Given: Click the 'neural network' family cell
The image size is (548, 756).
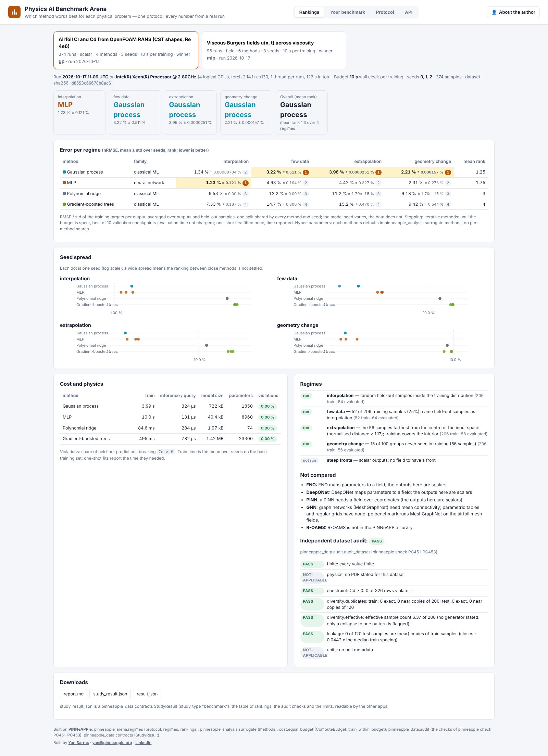Looking at the screenshot, I should 149,183.
